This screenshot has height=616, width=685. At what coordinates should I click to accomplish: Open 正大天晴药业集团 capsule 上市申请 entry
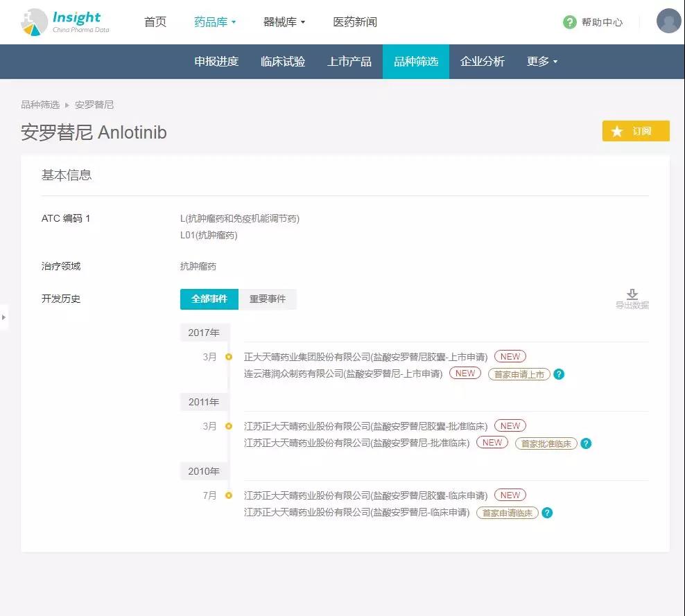(x=365, y=357)
